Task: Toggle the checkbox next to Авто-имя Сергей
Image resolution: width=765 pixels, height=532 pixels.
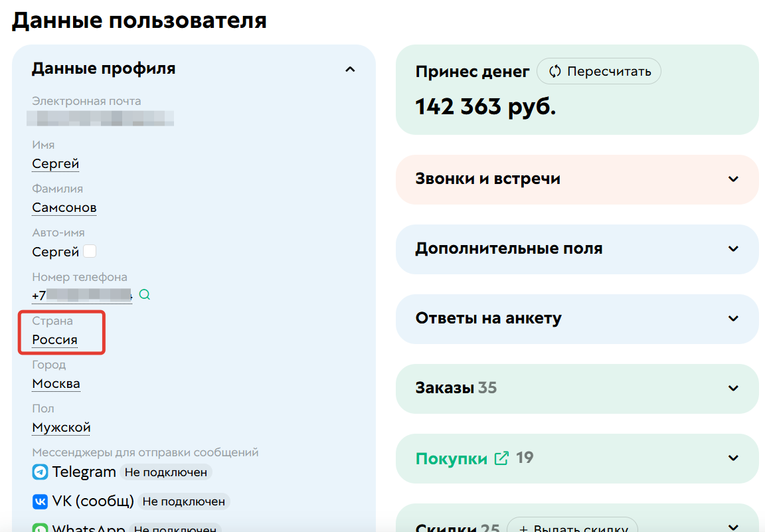Action: 90,250
